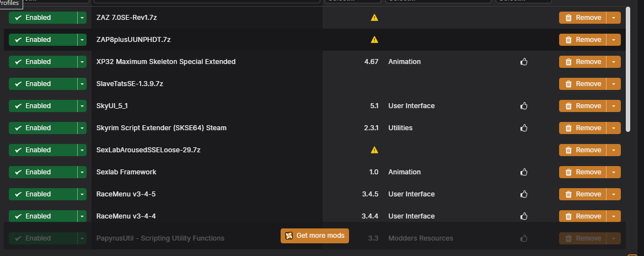Remove XP32 Maximum Skeleton Special Extended
The height and width of the screenshot is (256, 644).
[583, 62]
